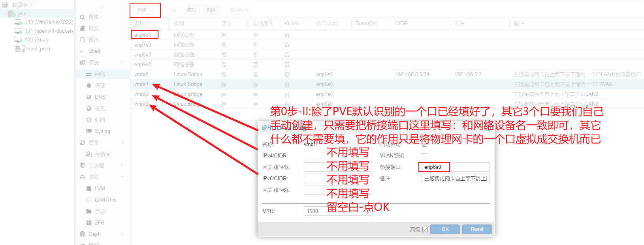Click the 桥接端口 input field
Viewport: 644px width, 245px height.
pyautogui.click(x=454, y=167)
